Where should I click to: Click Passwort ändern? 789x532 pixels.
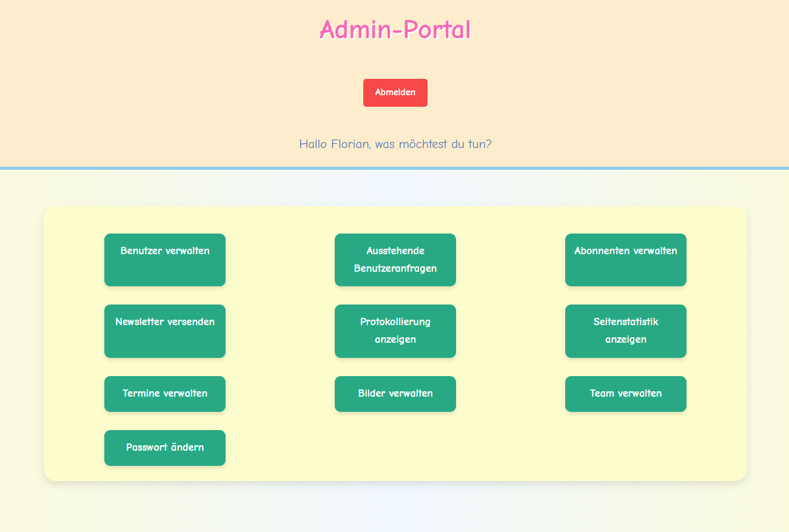pos(165,448)
